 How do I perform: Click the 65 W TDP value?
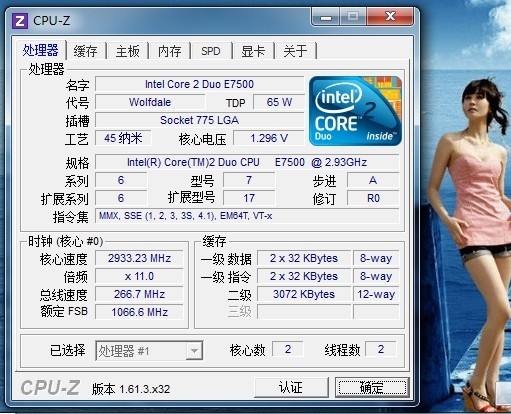(x=279, y=102)
